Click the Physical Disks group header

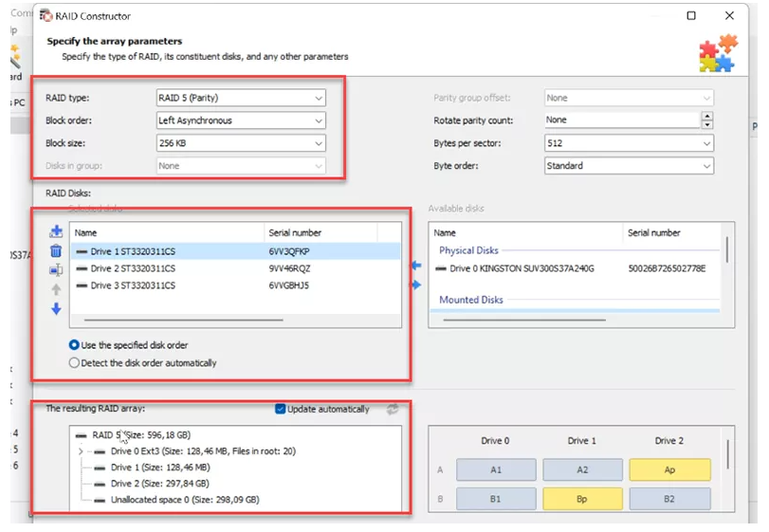(468, 250)
